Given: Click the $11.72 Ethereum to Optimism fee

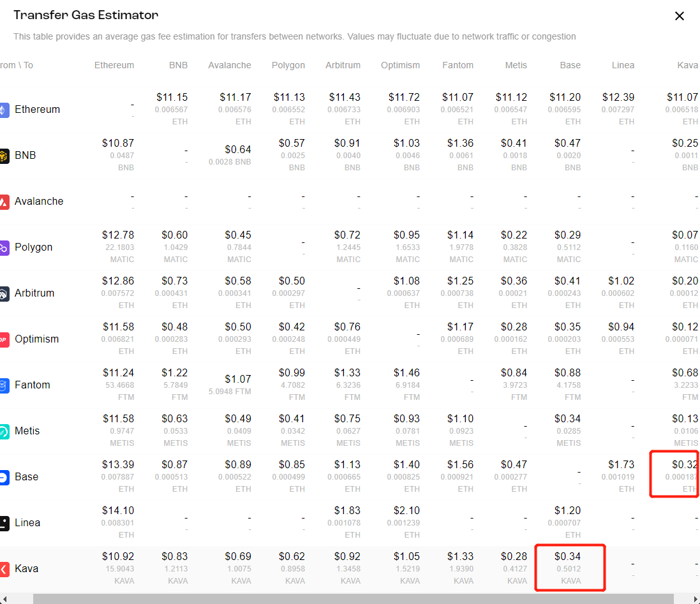Looking at the screenshot, I should 404,97.
